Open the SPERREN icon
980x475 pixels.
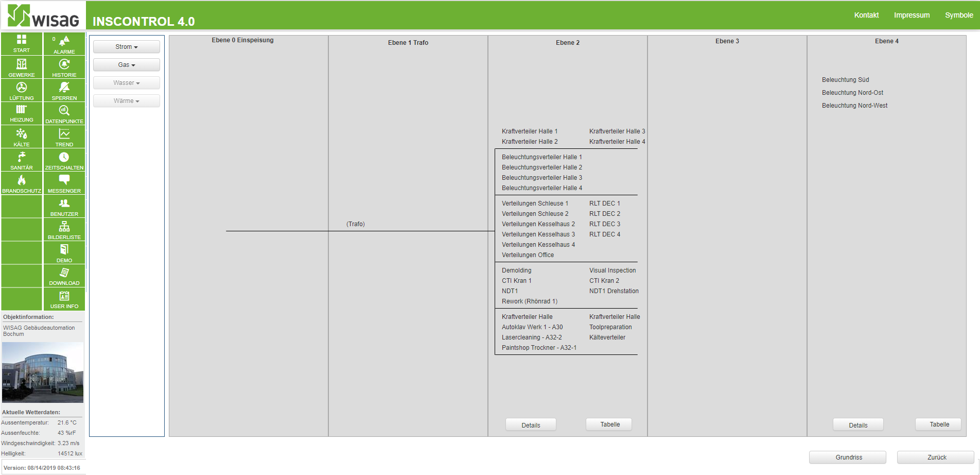pyautogui.click(x=64, y=87)
